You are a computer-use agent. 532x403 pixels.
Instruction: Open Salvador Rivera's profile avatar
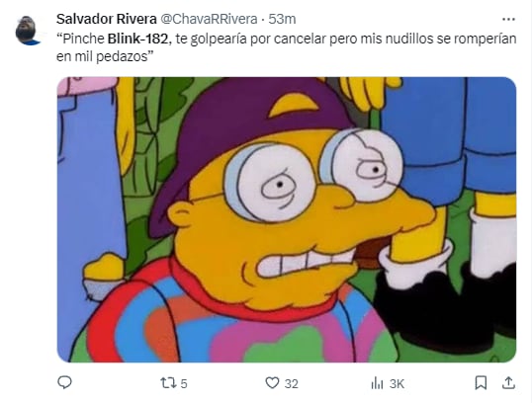pyautogui.click(x=28, y=31)
